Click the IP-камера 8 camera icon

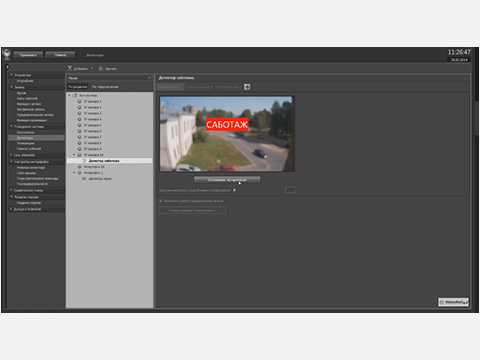(79, 143)
